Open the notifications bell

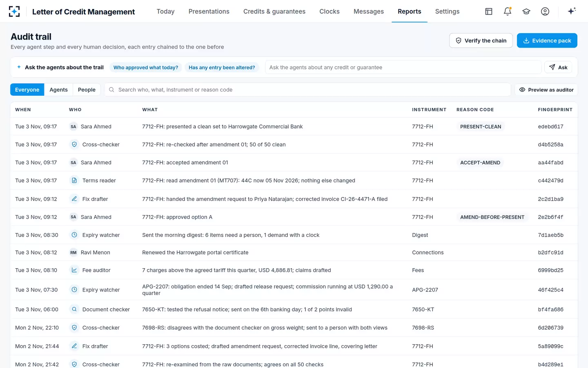click(508, 11)
